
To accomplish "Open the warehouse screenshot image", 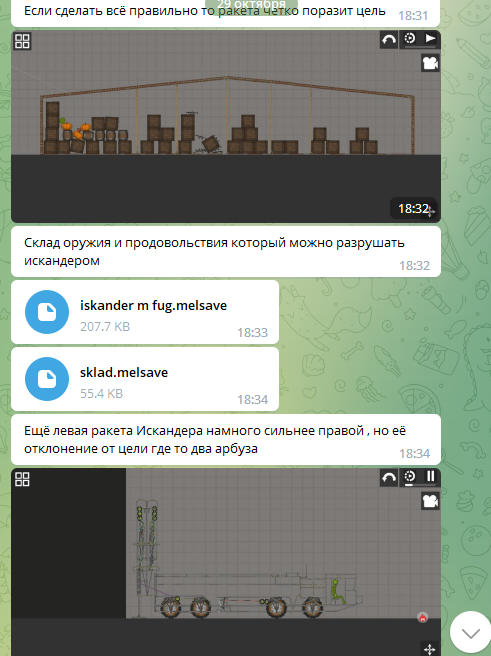I will click(x=226, y=126).
